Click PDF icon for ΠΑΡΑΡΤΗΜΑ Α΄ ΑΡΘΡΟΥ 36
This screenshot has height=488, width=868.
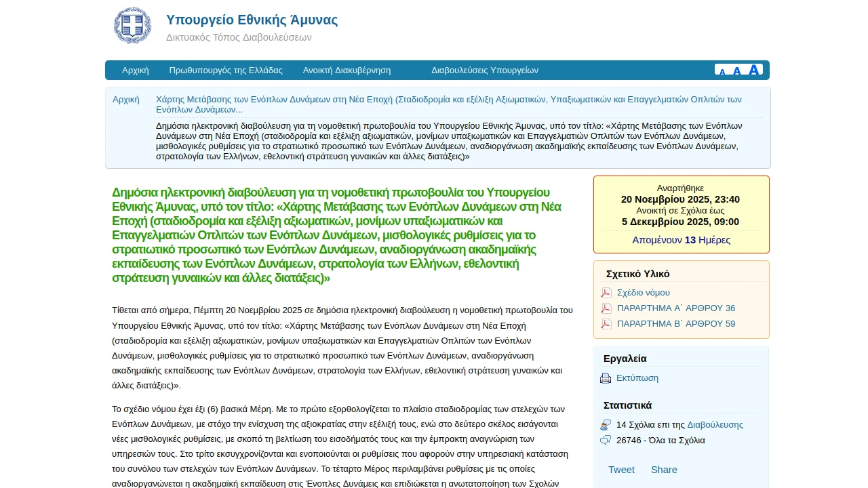pos(606,308)
